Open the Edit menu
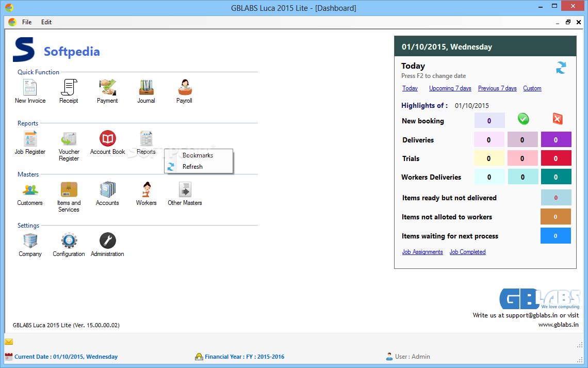Screen dimensions: 588x368 click(x=46, y=22)
